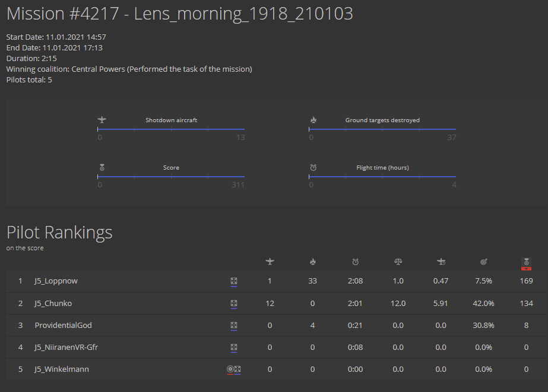548x392 pixels.
Task: Sort rankings by ground targets flame icon
Action: (x=312, y=262)
